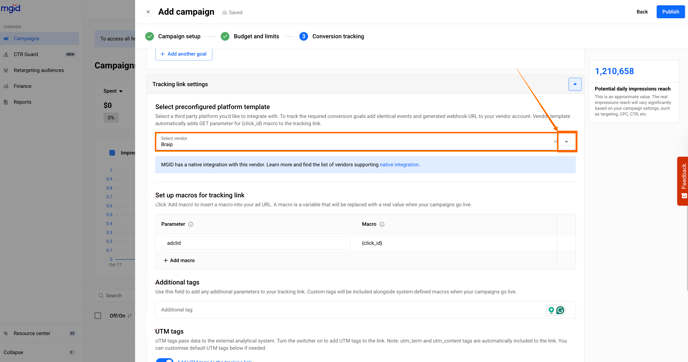Open Campaigns in the sidebar
Screen dimensions: 688x362
(x=39, y=39)
